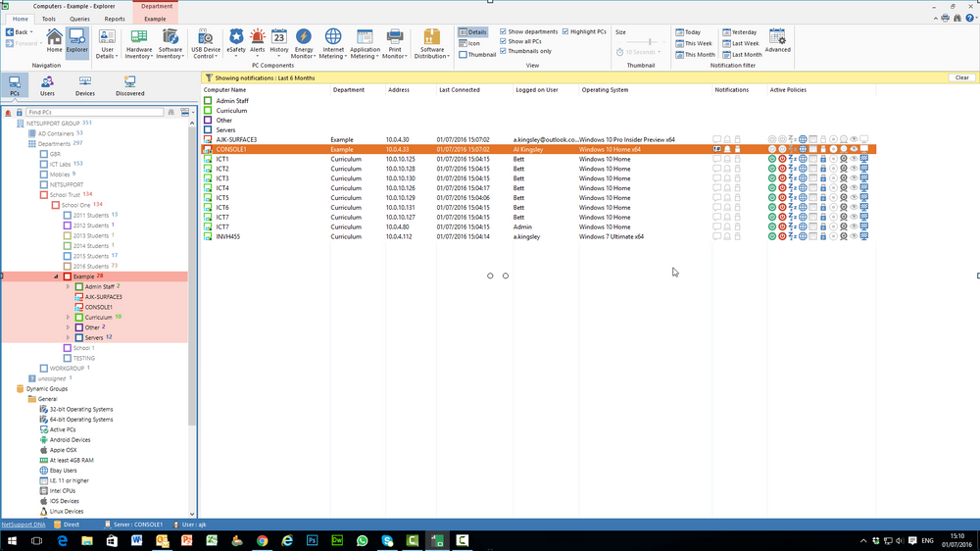Open User Details

pos(107,44)
